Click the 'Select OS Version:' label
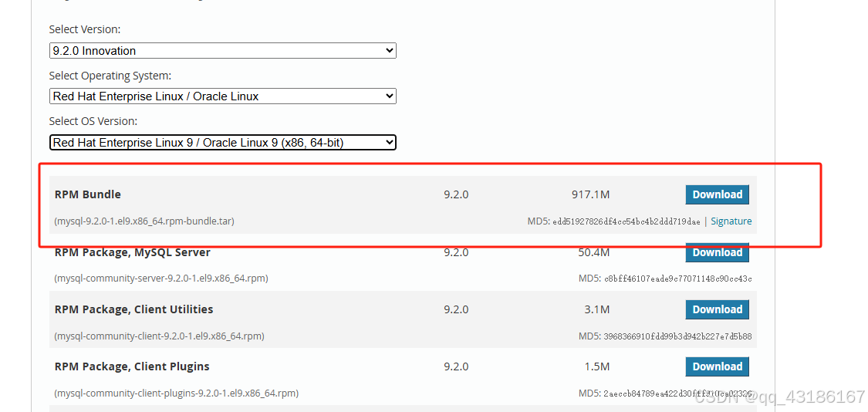The image size is (868, 412). click(93, 120)
